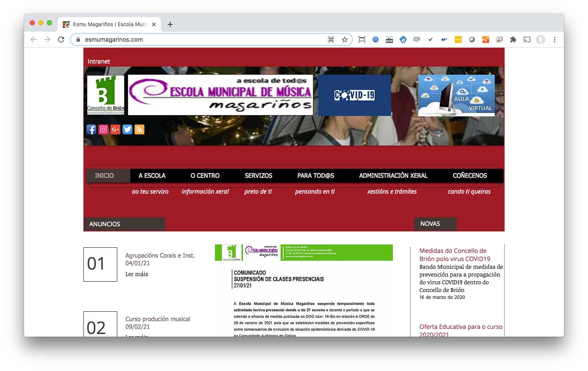Open the COVID-19 banner
The width and height of the screenshot is (588, 371).
355,95
